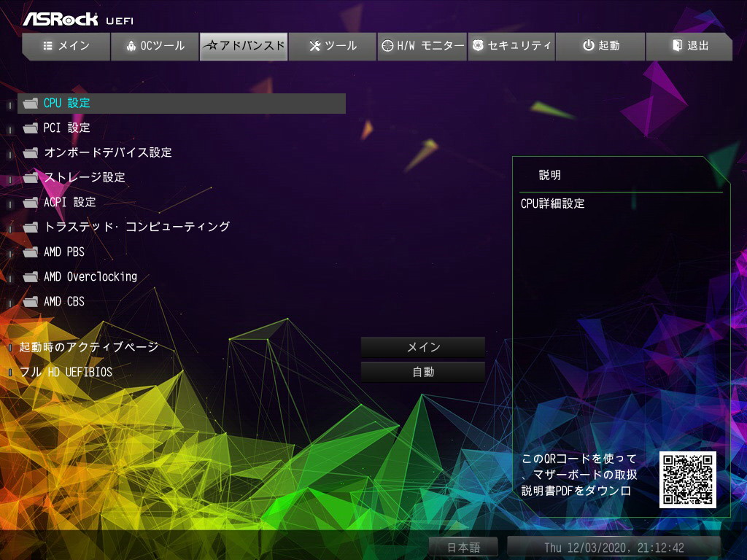Click the date and time display
Screen dimensions: 747x560
(614, 547)
